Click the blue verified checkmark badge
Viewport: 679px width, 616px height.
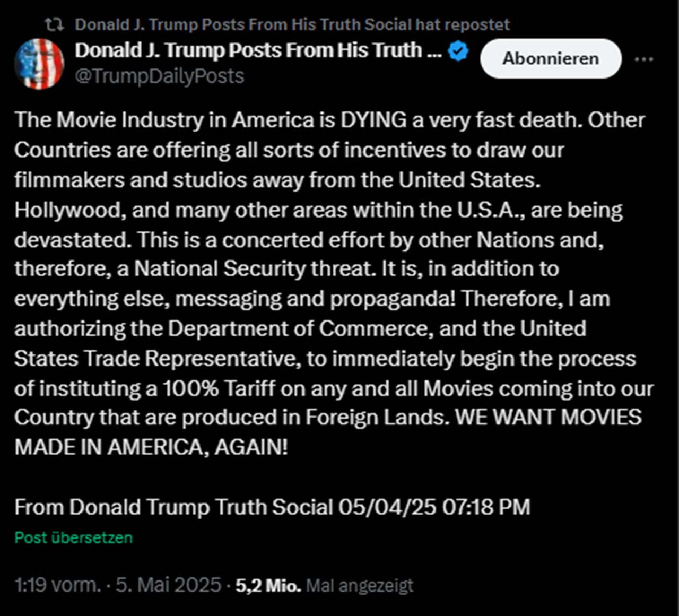tap(458, 51)
